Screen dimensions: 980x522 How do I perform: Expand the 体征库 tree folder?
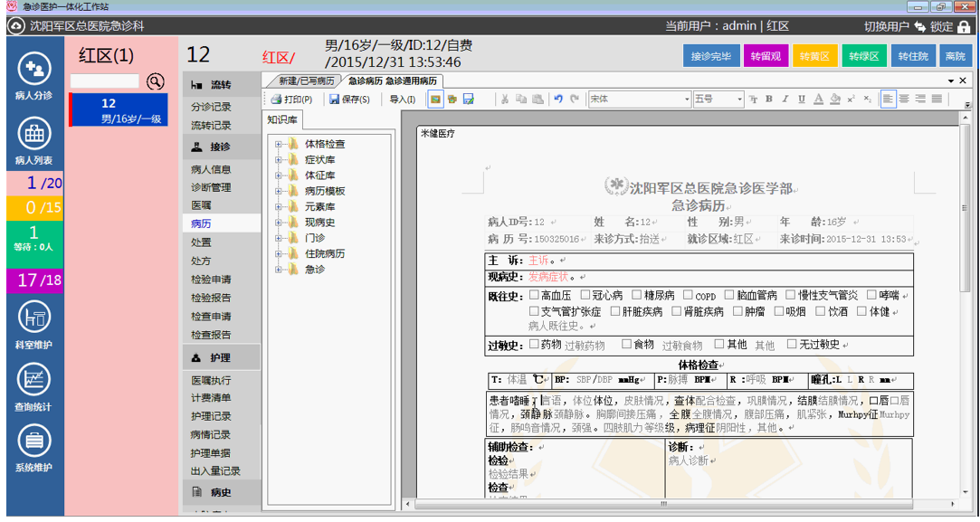(x=278, y=175)
